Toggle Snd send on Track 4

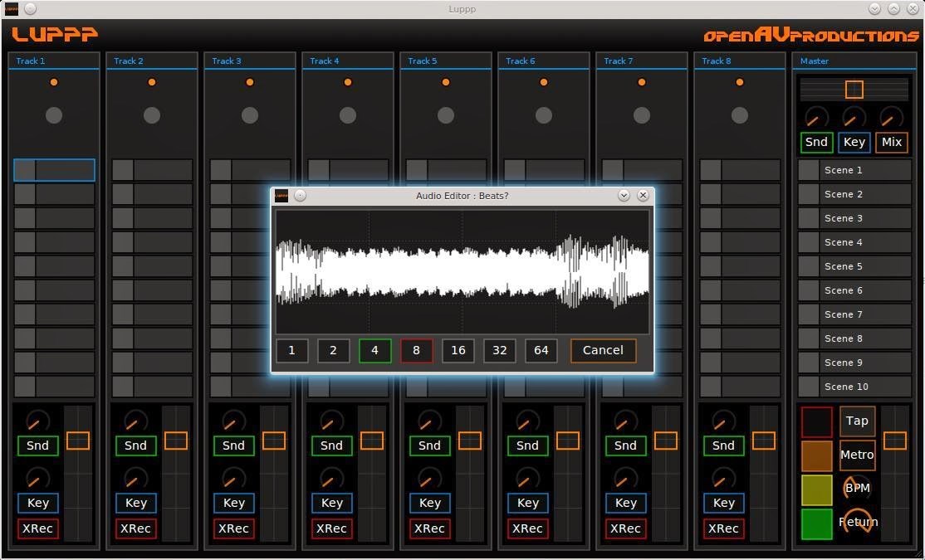point(331,446)
